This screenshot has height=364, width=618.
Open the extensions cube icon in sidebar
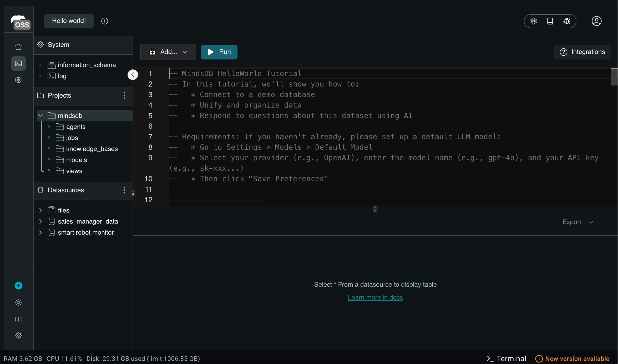(18, 80)
